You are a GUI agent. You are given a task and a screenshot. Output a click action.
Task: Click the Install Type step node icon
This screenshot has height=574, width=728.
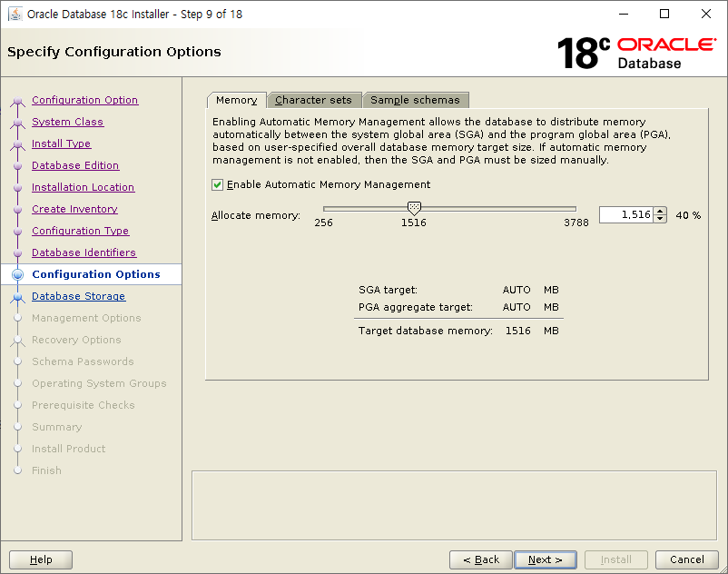point(17,144)
